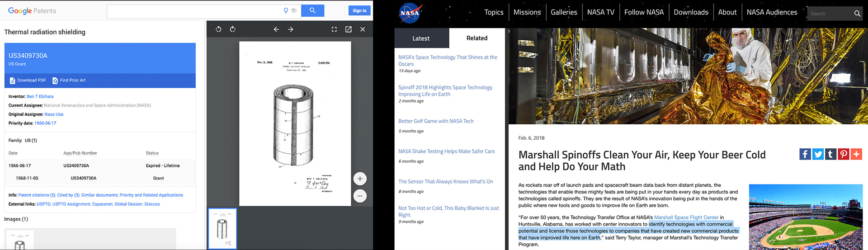The height and width of the screenshot is (250, 868).
Task: Click the NASA logo
Action: (410, 13)
